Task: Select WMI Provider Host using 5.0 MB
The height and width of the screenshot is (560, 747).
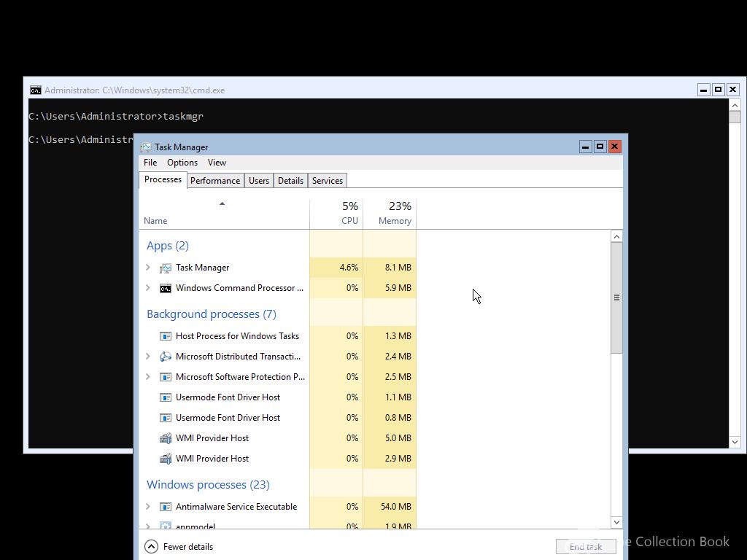Action: (278, 438)
